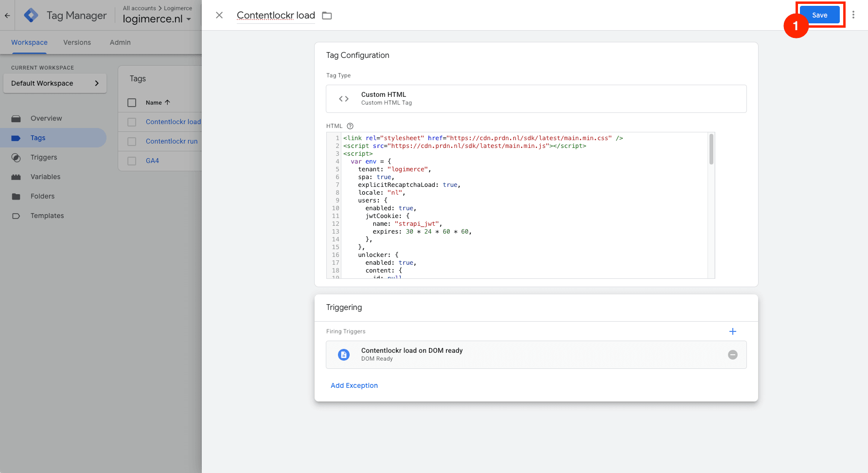
Task: Click the DOM Ready trigger document icon
Action: (x=344, y=355)
